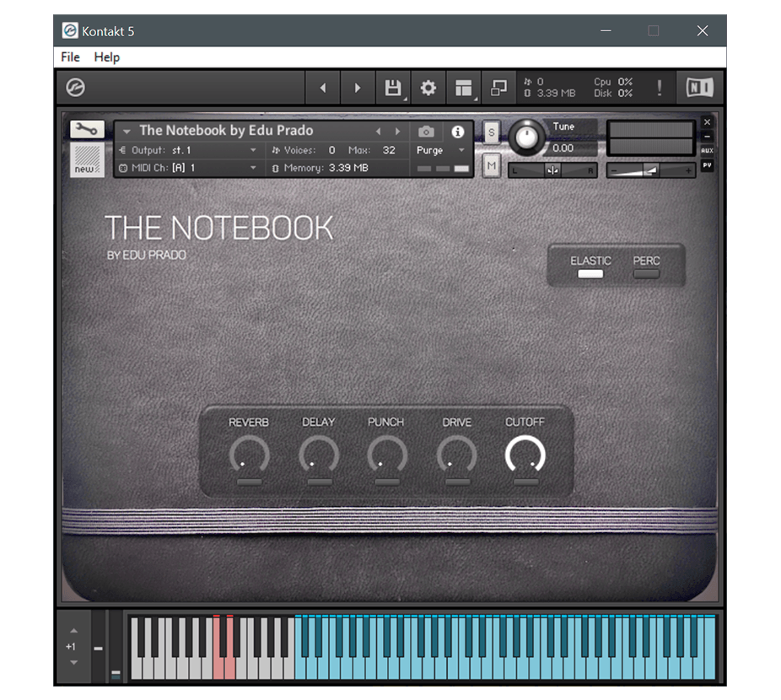Click the pitch bend wheel strip
The width and height of the screenshot is (781, 700).
pyautogui.click(x=98, y=647)
